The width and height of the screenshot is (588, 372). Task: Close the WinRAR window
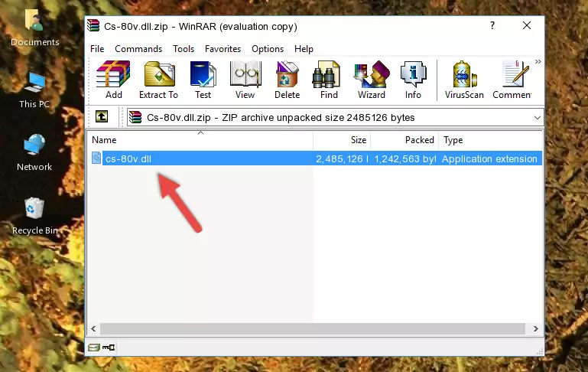pyautogui.click(x=527, y=25)
